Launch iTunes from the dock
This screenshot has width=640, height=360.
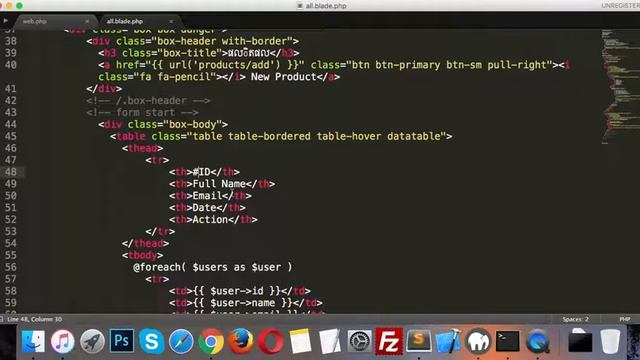pyautogui.click(x=62, y=341)
